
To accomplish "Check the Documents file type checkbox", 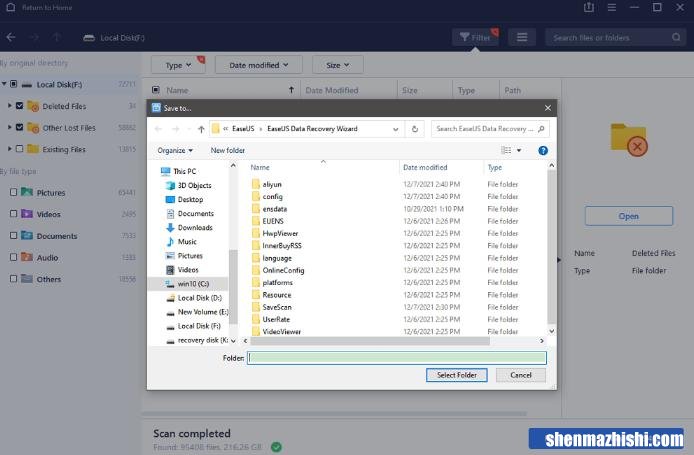I will click(13, 236).
